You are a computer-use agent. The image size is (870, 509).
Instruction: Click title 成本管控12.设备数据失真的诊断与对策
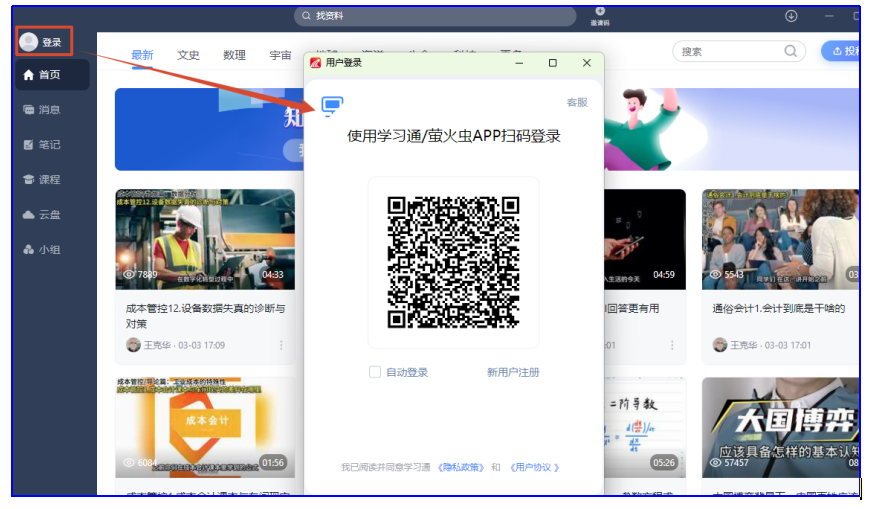tap(205, 316)
